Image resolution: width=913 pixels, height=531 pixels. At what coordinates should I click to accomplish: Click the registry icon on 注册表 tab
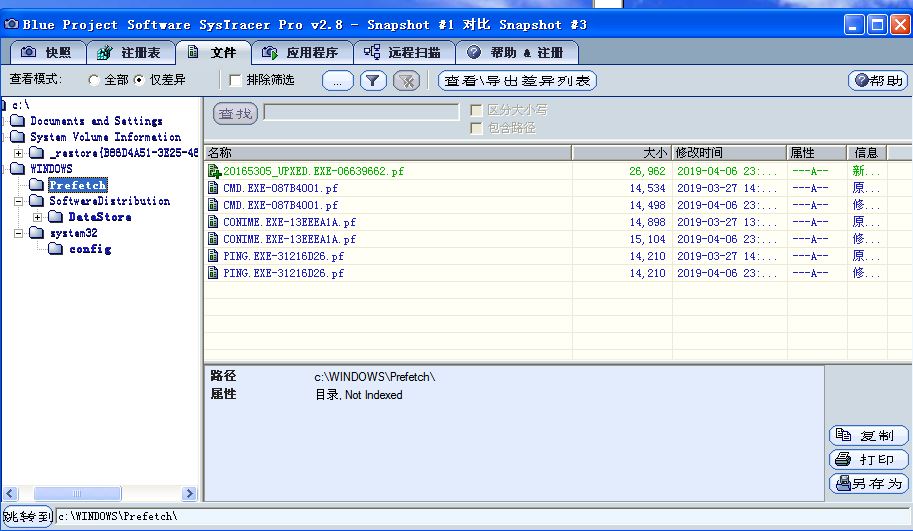click(105, 52)
